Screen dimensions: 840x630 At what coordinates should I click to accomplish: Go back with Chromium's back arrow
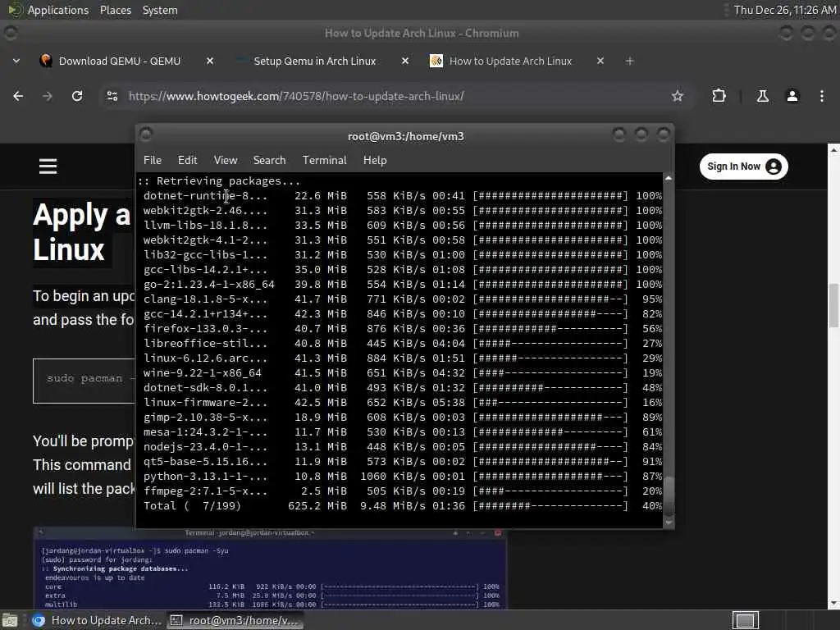18,96
